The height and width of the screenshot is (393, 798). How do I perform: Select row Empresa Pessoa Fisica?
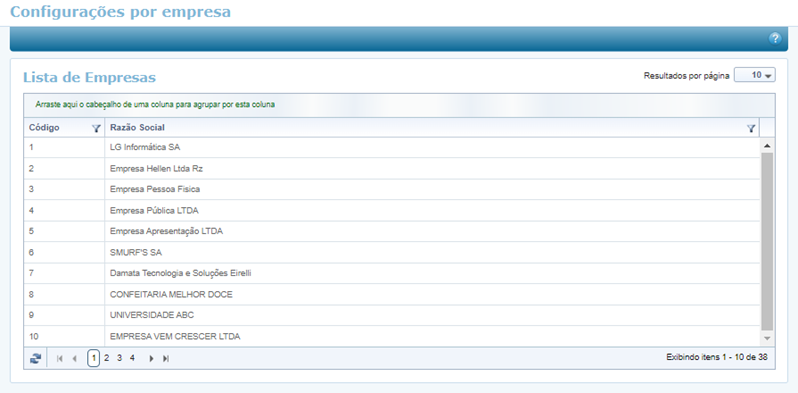click(392, 189)
